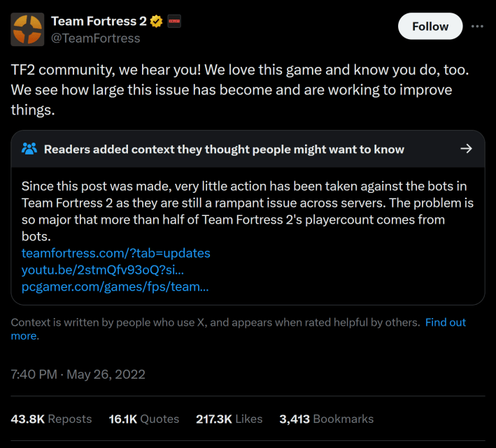
Task: Open the three-dot more options menu
Action: click(x=477, y=27)
